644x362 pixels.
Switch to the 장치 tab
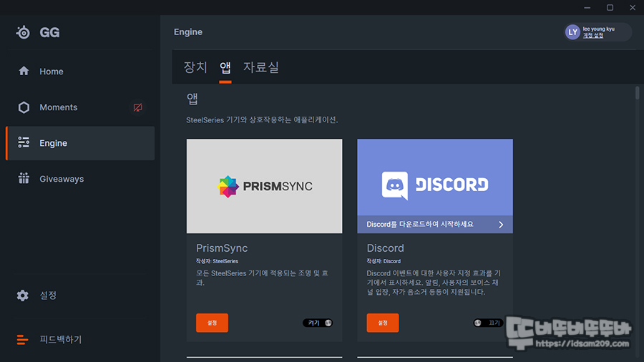tap(195, 67)
